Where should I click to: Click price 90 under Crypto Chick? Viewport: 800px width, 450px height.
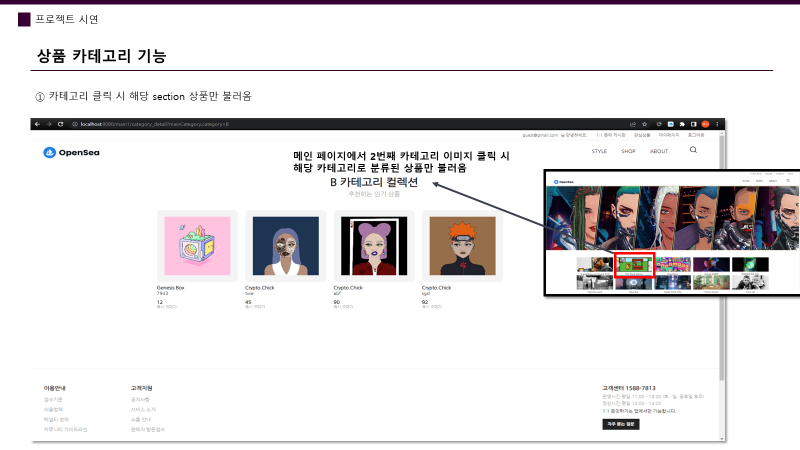tap(337, 302)
